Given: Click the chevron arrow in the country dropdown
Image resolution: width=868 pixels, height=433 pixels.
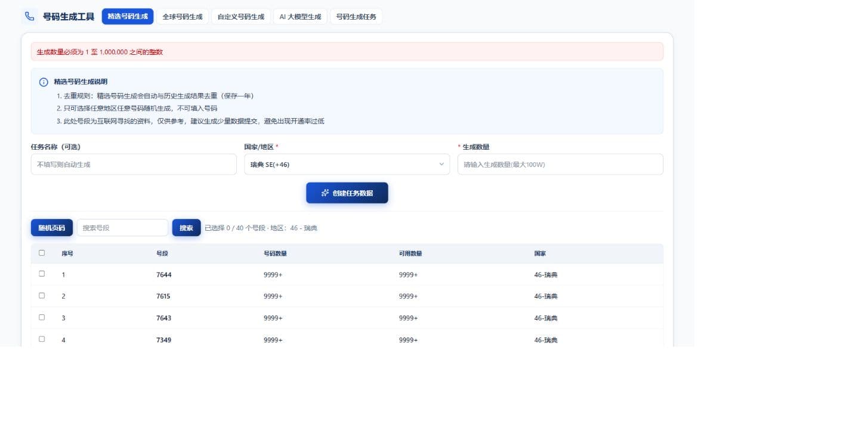Looking at the screenshot, I should click(x=441, y=164).
